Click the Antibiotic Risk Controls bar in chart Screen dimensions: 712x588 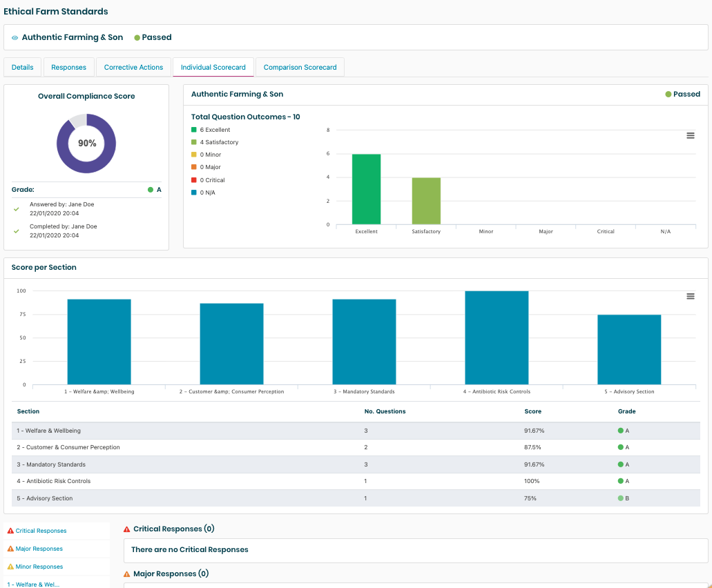(497, 337)
